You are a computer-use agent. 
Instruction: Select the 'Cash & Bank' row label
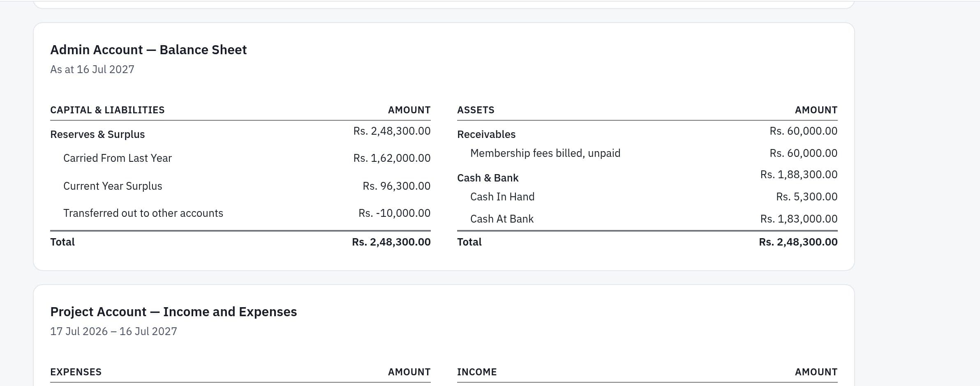tap(488, 178)
